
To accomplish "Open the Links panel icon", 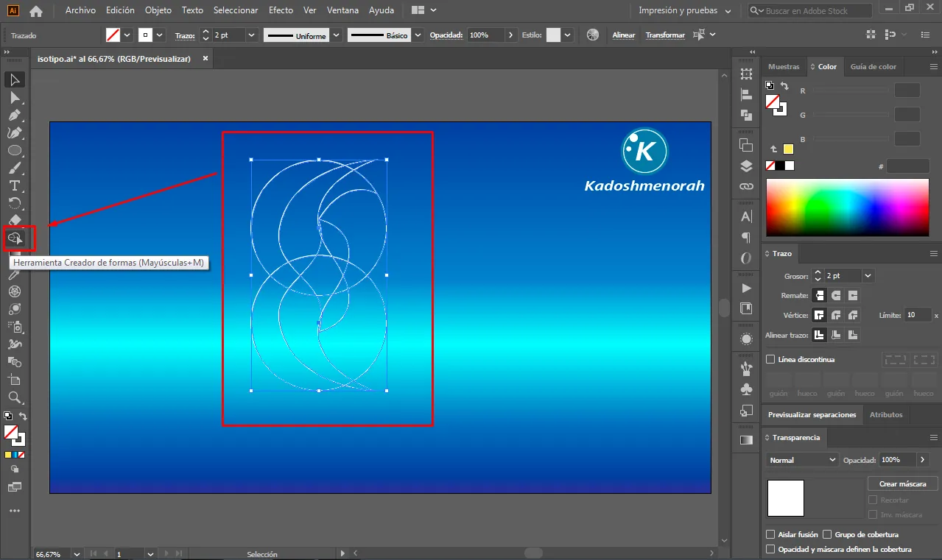I will click(746, 187).
